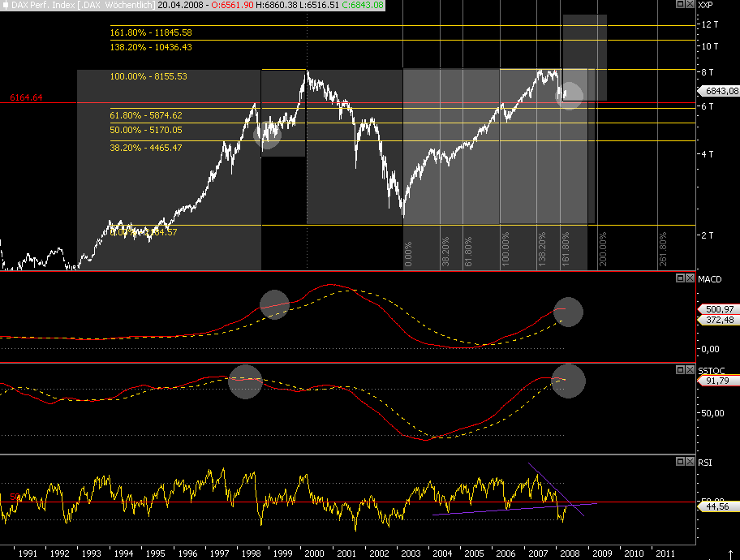The image size is (740, 560).
Task: Click the 2003 year on time axis
Action: pyautogui.click(x=411, y=554)
